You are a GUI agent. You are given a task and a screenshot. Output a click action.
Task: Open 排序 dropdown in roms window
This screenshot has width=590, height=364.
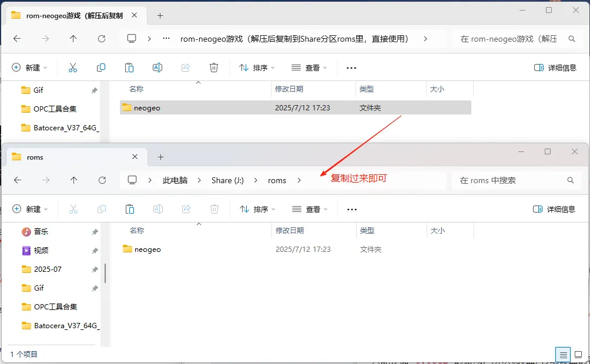click(x=257, y=209)
